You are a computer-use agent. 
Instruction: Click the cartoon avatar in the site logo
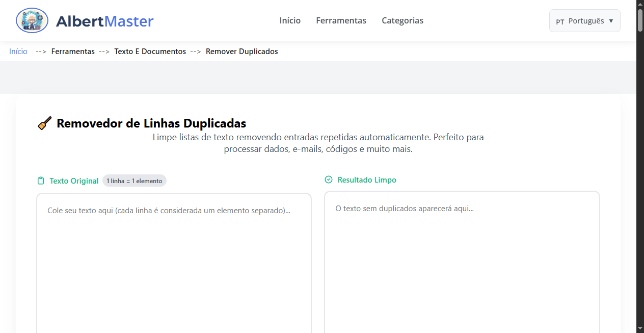pyautogui.click(x=32, y=20)
